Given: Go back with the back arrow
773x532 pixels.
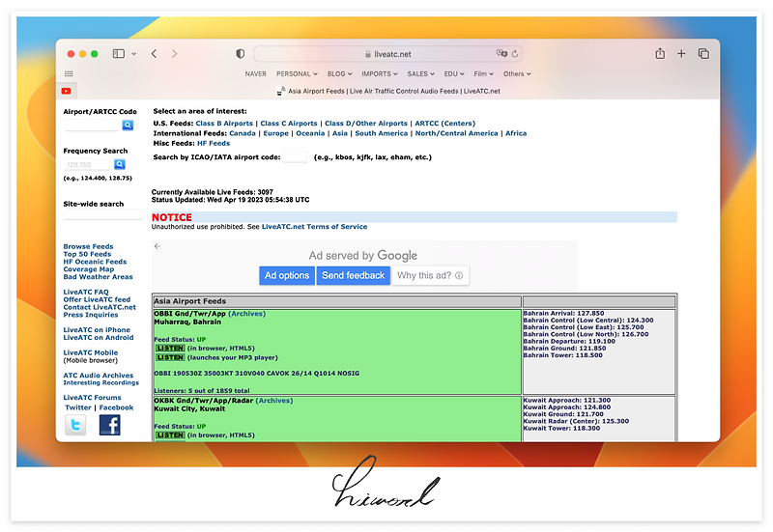Looking at the screenshot, I should coord(154,54).
